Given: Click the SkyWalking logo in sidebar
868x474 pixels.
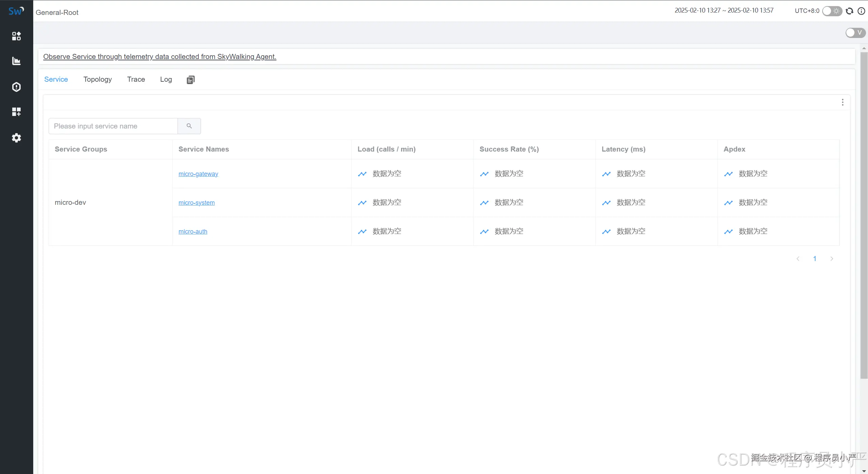Looking at the screenshot, I should coord(16,11).
